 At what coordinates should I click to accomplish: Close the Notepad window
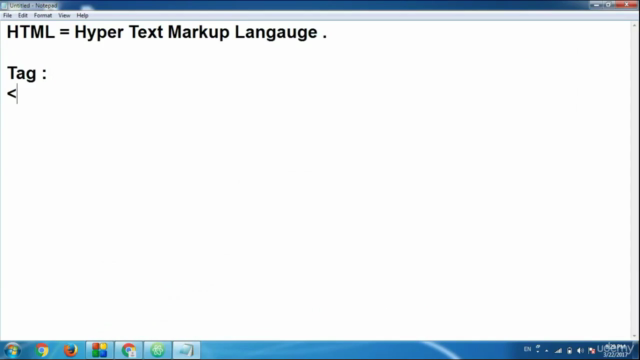tap(627, 5)
